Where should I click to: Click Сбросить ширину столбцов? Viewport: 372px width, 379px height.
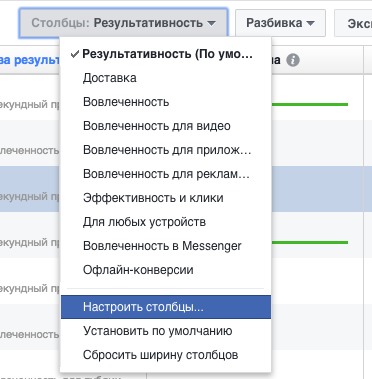(166, 355)
